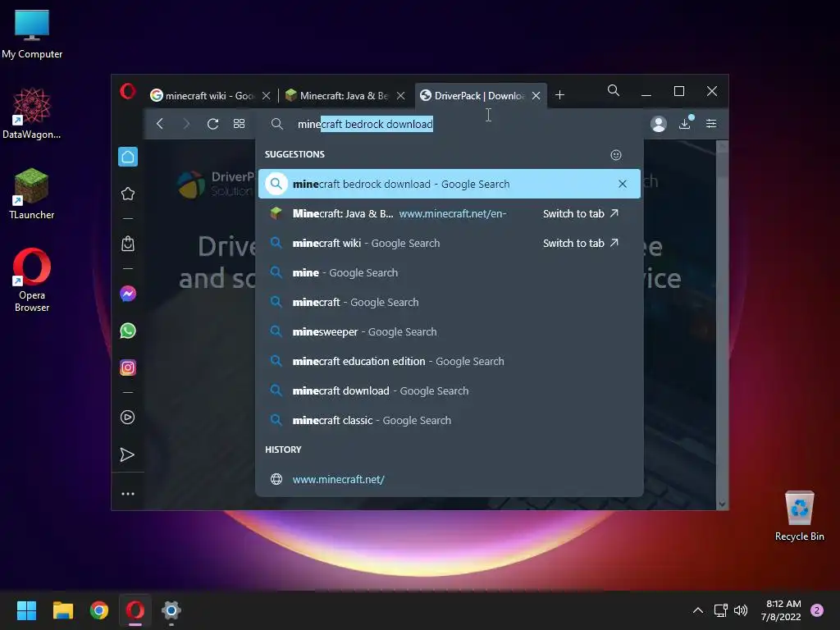Open the My Flow send icon
840x630 pixels.
coord(127,454)
